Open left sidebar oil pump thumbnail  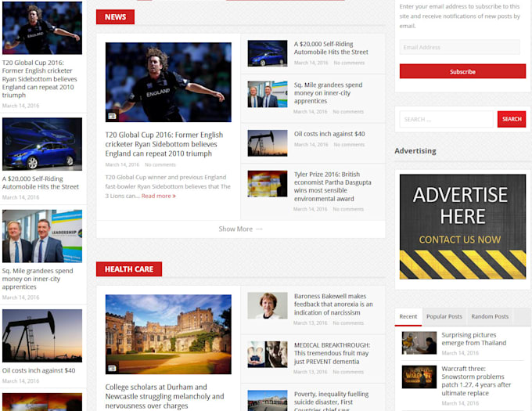[42, 336]
